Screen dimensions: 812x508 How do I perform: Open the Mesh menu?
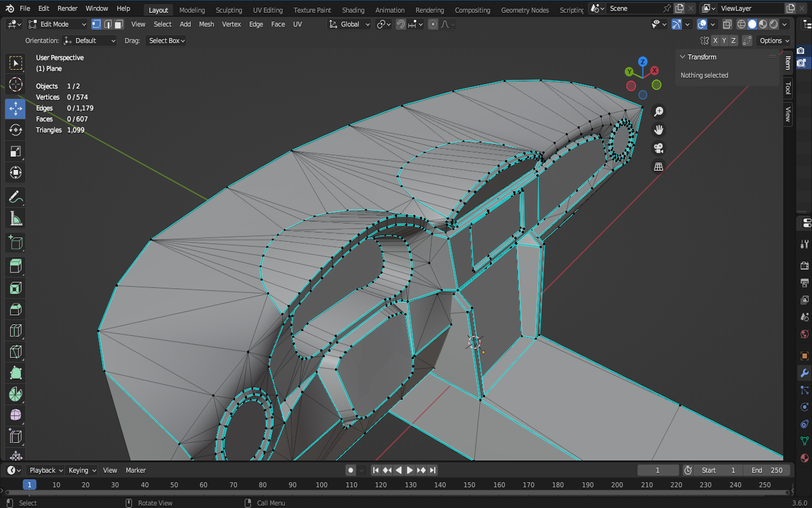coord(206,24)
